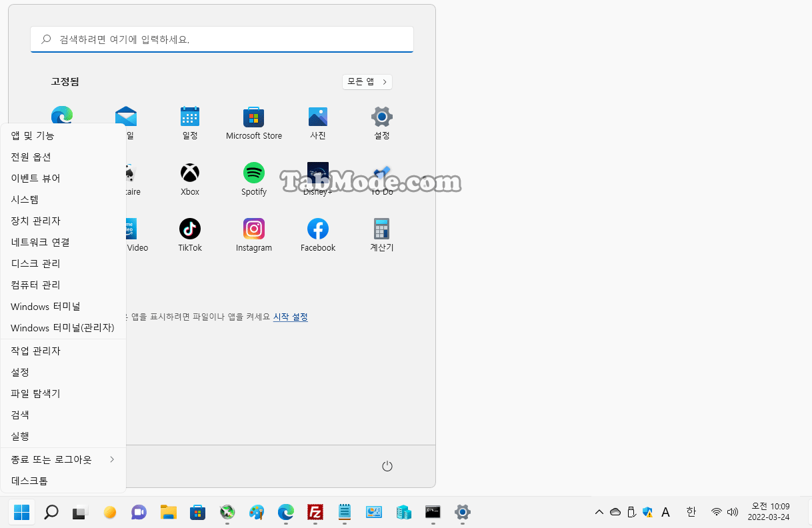
Task: Open 작업 관리자 from the menu
Action: (x=63, y=351)
